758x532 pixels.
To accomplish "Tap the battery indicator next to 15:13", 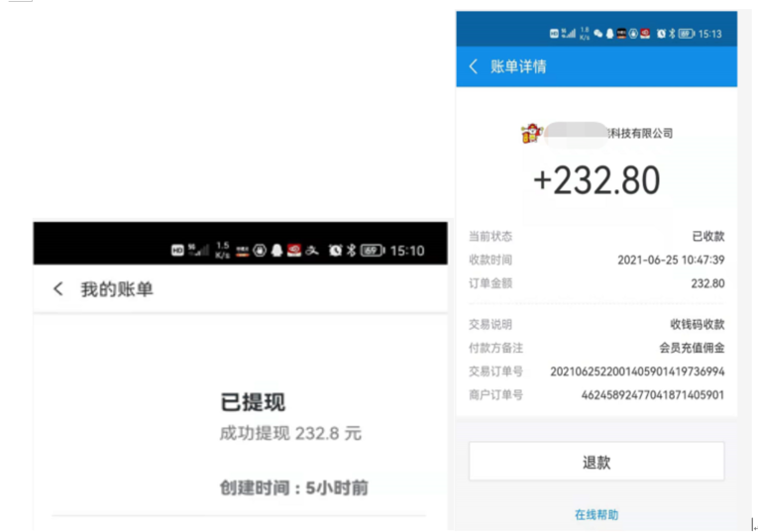I will click(686, 34).
